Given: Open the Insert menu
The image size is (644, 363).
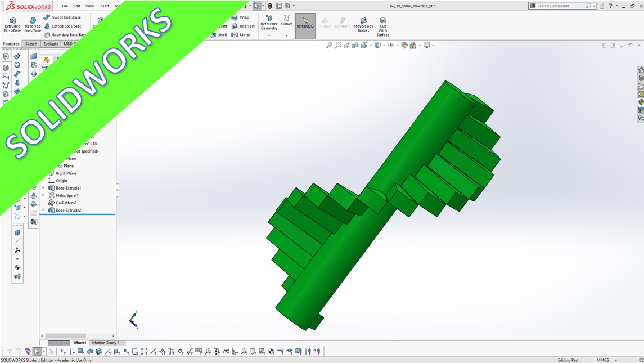Looking at the screenshot, I should click(x=104, y=6).
